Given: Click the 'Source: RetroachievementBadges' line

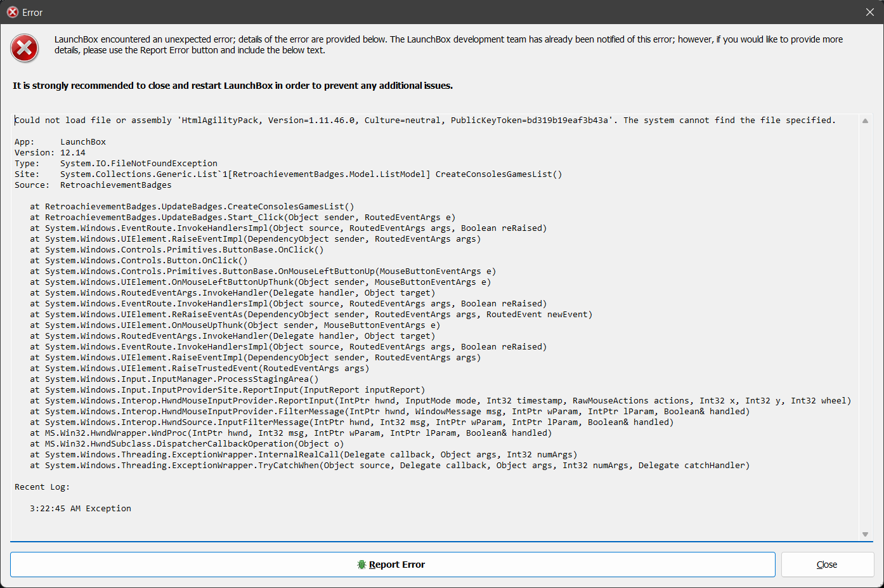Looking at the screenshot, I should [x=93, y=185].
